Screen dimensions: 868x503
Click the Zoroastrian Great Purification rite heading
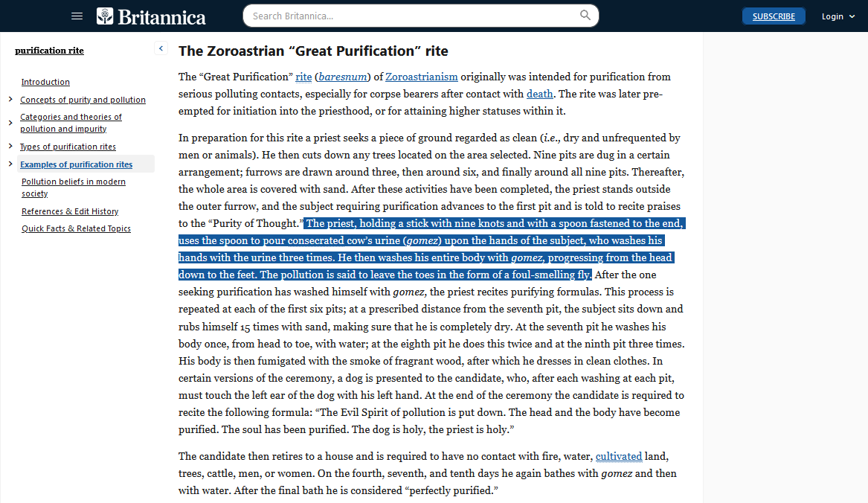tap(313, 51)
